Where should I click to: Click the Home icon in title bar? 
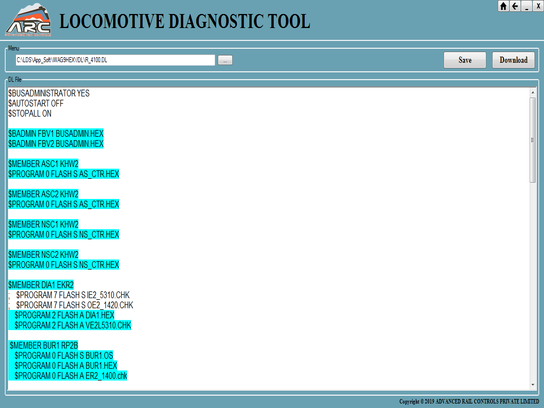(503, 6)
